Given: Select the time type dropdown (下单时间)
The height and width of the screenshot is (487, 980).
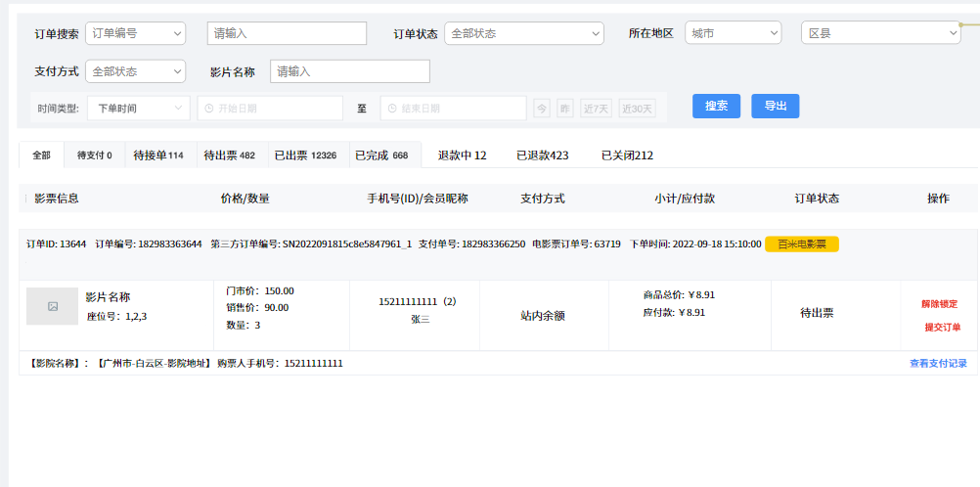Looking at the screenshot, I should point(139,109).
